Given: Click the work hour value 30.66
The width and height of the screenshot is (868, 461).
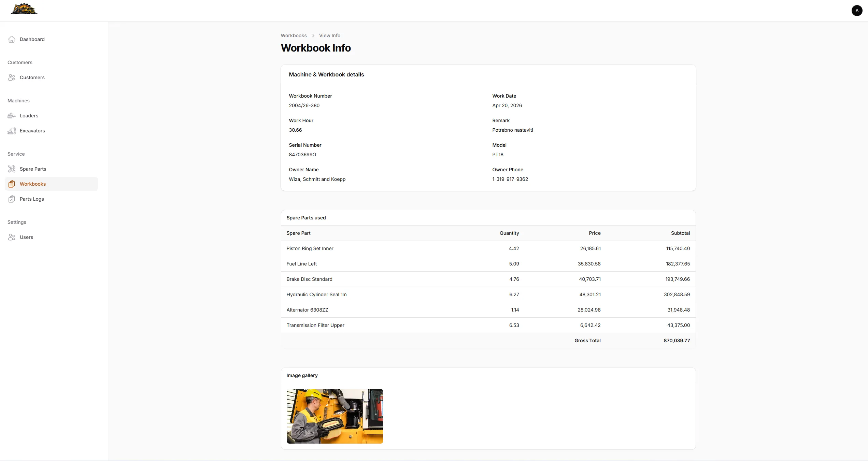Looking at the screenshot, I should click(x=295, y=130).
